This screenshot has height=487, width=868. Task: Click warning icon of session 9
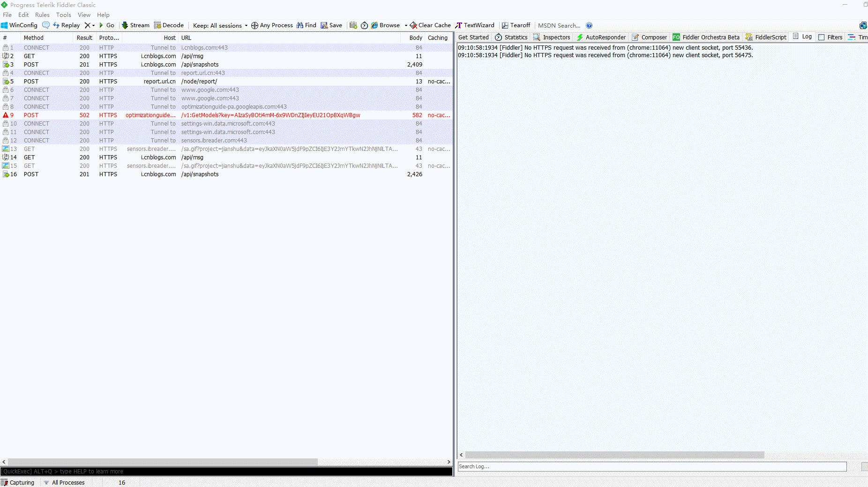(x=6, y=115)
